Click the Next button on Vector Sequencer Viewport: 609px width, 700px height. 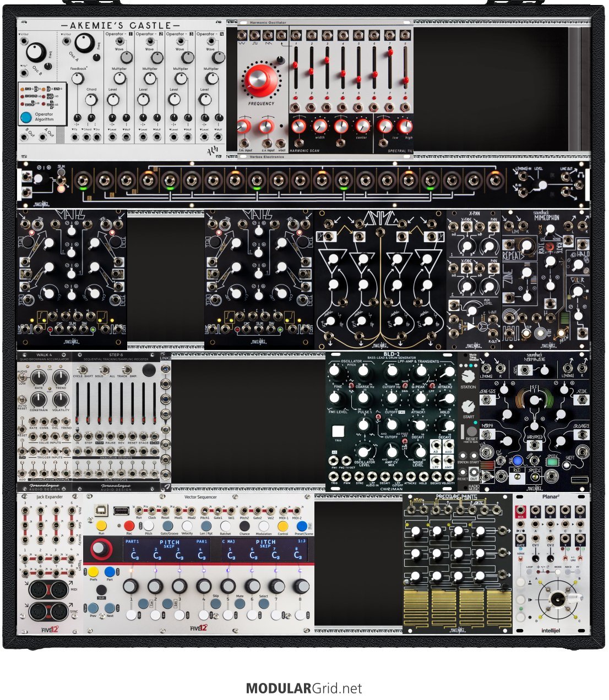coord(110,608)
